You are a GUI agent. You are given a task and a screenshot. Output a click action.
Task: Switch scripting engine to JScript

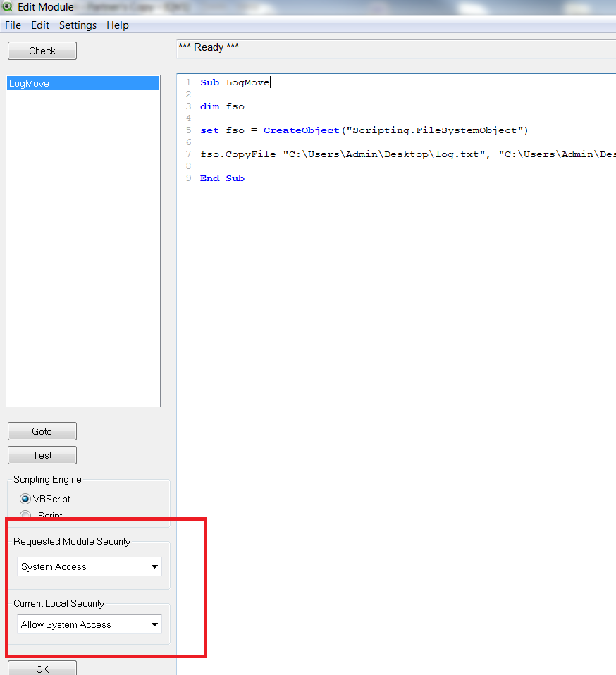pyautogui.click(x=26, y=516)
